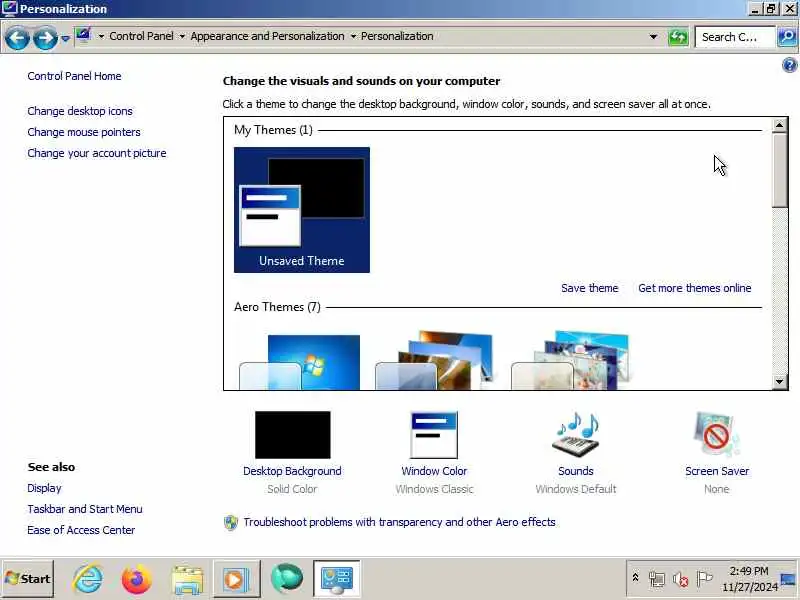The height and width of the screenshot is (600, 800).
Task: Expand the dropdown arrow after Control Panel
Action: pyautogui.click(x=182, y=36)
